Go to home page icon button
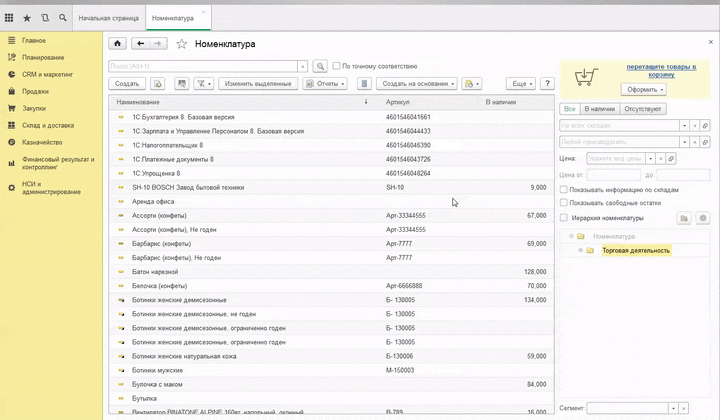 pyautogui.click(x=118, y=44)
